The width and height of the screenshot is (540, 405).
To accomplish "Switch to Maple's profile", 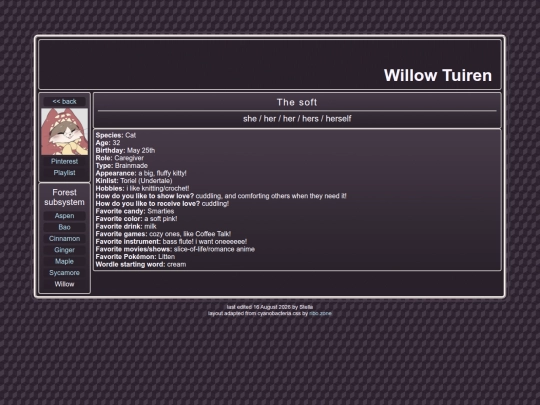I will (x=64, y=261).
